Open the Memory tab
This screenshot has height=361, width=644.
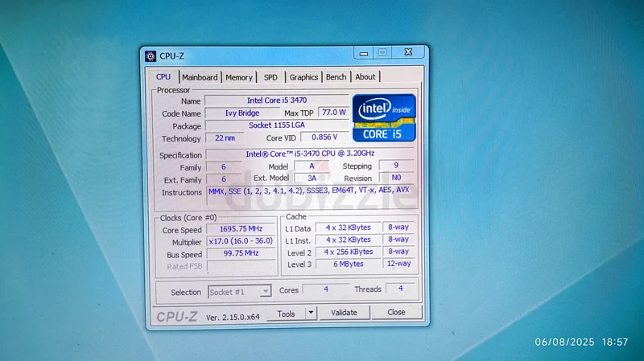click(x=238, y=77)
